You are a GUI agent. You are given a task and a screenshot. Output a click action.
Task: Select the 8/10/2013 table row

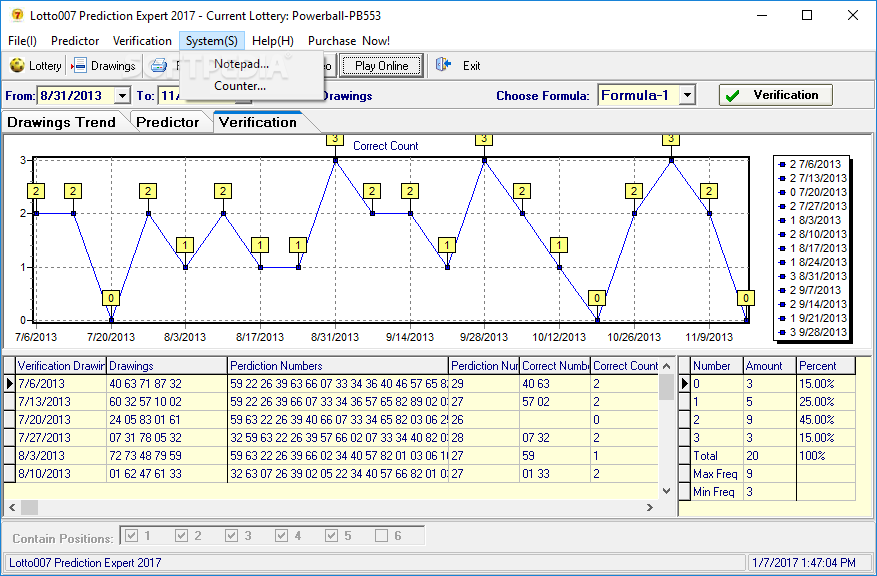click(x=331, y=473)
